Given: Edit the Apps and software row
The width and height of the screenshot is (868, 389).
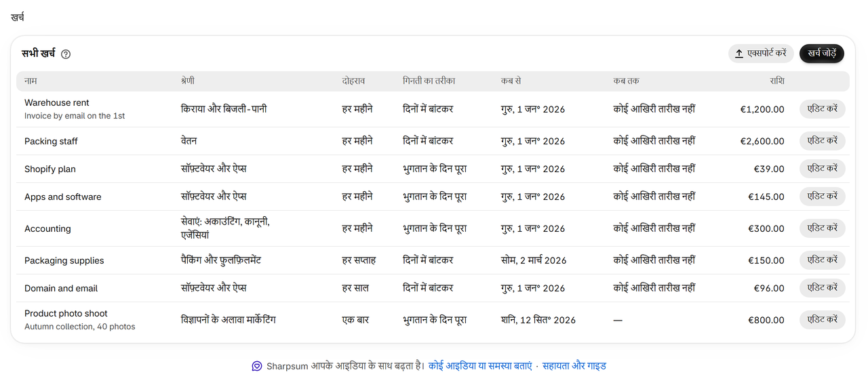Looking at the screenshot, I should (823, 197).
